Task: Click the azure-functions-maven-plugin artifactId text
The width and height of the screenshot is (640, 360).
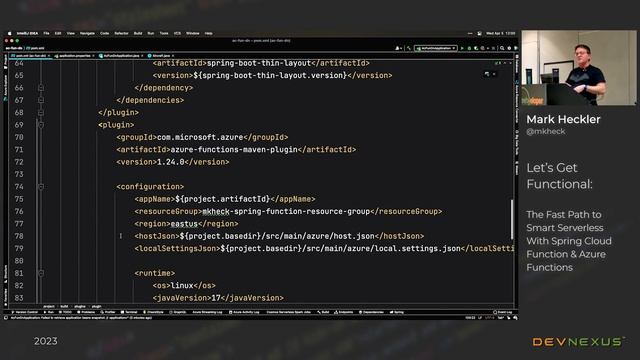Action: coord(234,150)
